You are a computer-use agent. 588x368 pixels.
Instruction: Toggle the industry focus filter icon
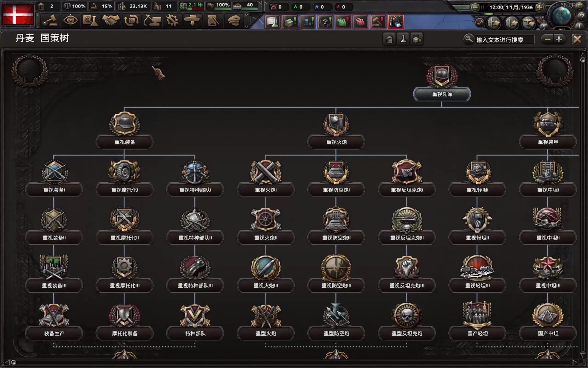417,39
